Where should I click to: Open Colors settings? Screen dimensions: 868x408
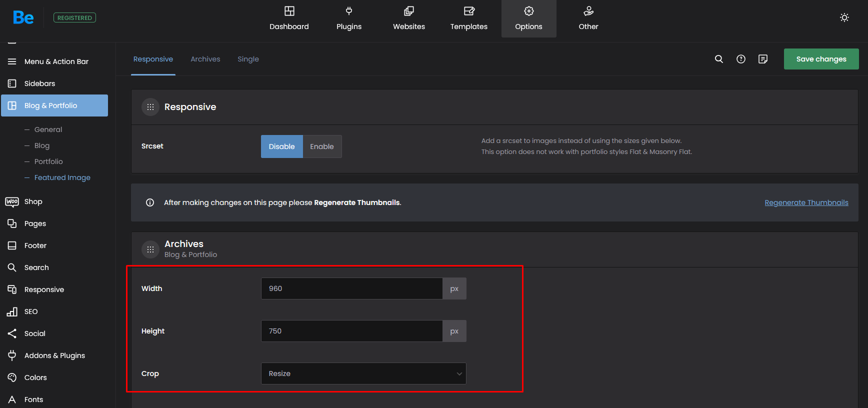coord(54,377)
